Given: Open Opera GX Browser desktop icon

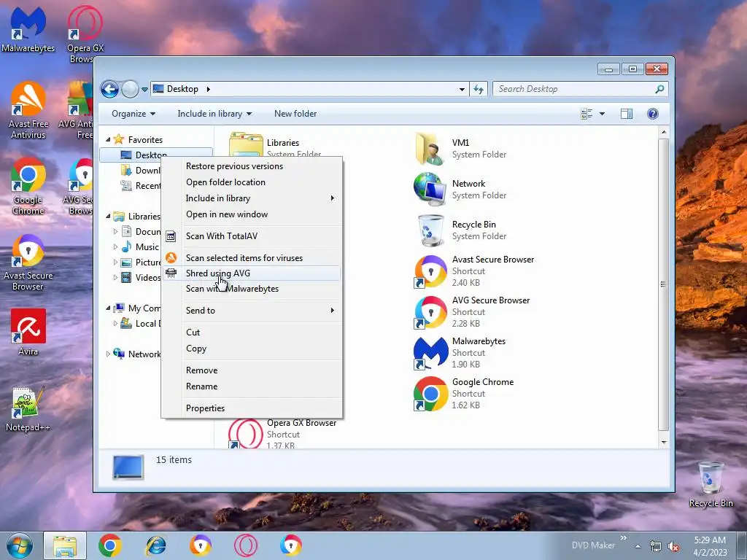Looking at the screenshot, I should tap(85, 24).
